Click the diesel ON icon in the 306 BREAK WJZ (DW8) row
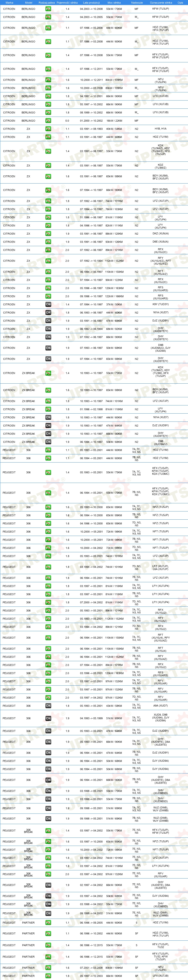Image resolution: width=188 pixels, height=980 pixels. [x=48, y=913]
